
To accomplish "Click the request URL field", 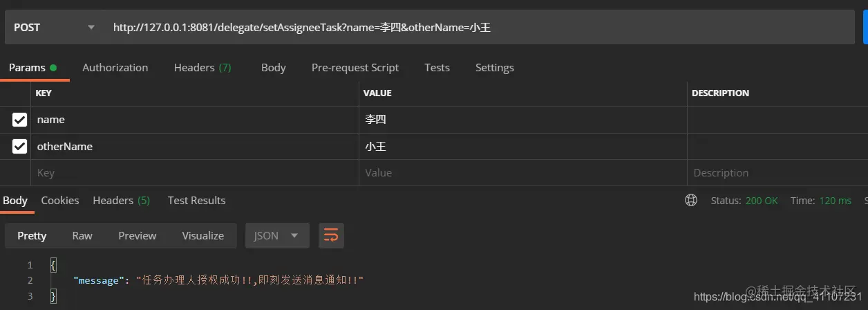I will coord(480,27).
